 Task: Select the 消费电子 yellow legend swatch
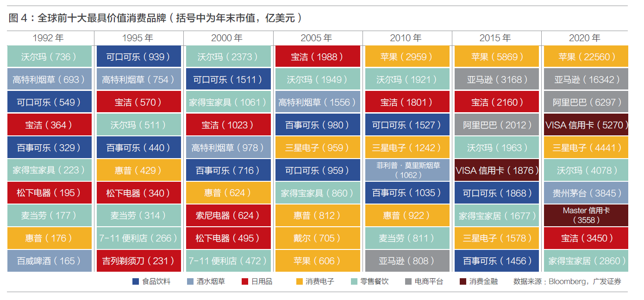click(299, 281)
